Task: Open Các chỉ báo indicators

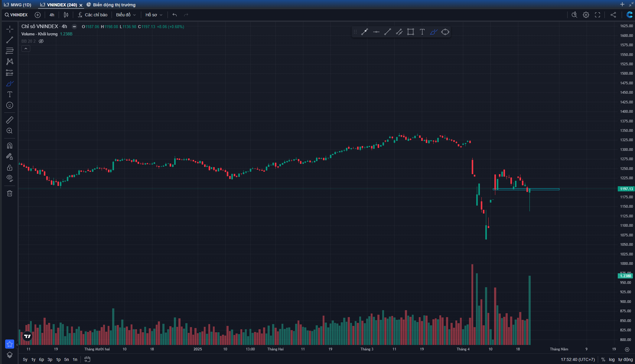Action: click(x=93, y=15)
